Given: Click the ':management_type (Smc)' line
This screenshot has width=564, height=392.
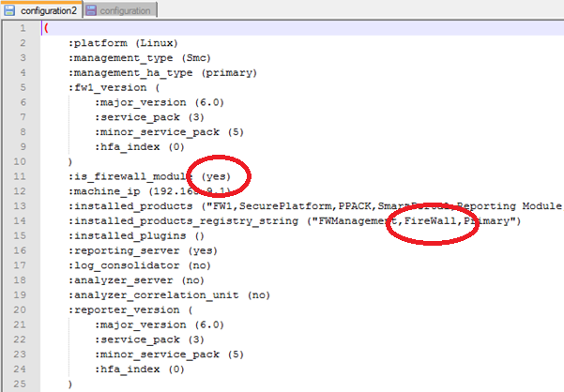Looking at the screenshot, I should pos(140,58).
